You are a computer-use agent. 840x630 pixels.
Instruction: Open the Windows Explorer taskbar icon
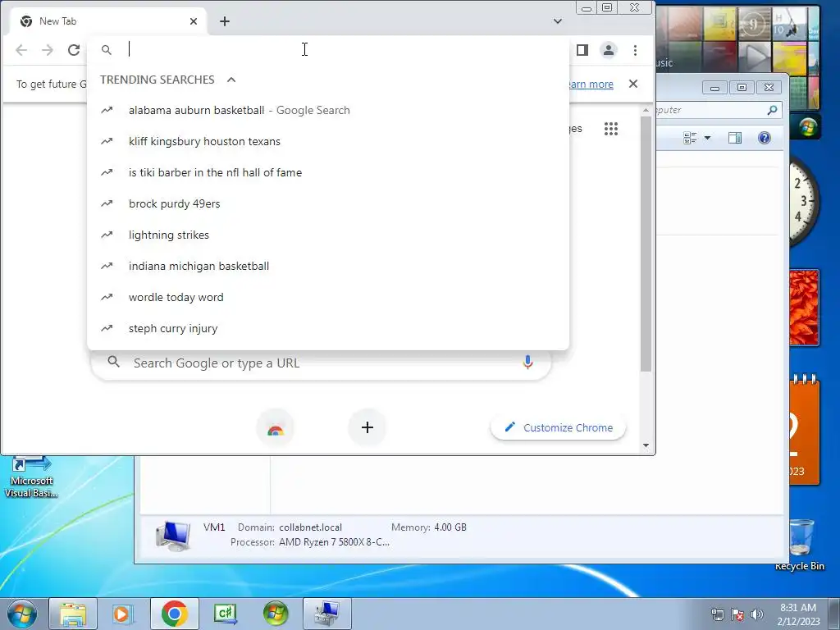[x=73, y=614]
